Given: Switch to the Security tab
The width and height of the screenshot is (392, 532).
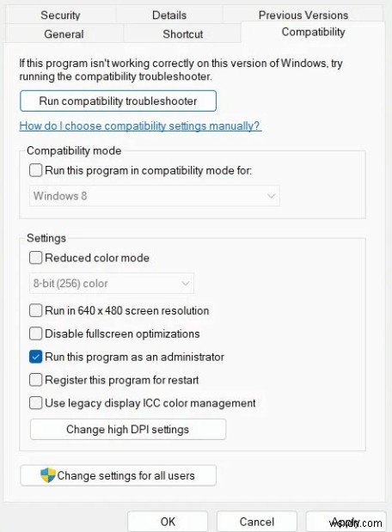Looking at the screenshot, I should click(x=60, y=15).
